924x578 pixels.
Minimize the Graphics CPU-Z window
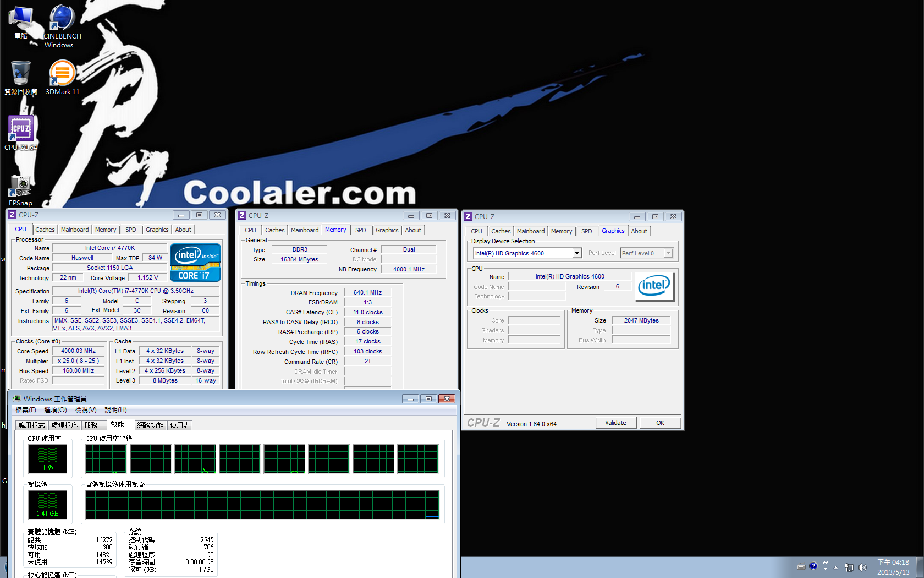(637, 216)
